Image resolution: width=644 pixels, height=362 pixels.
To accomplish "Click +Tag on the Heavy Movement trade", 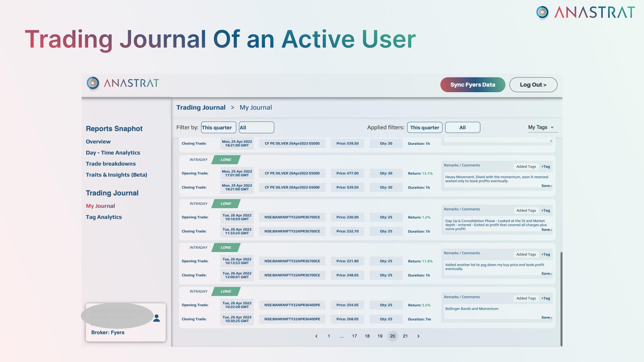I will (545, 167).
